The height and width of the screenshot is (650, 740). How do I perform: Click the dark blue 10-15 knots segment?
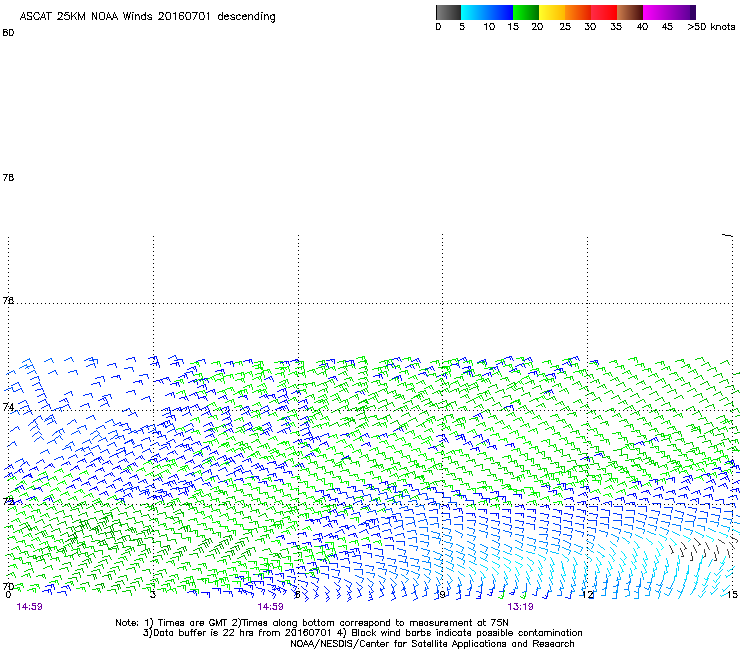click(x=500, y=12)
